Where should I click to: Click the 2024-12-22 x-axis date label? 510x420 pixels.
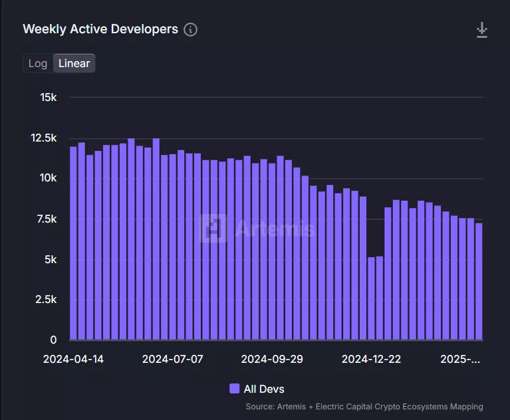371,359
